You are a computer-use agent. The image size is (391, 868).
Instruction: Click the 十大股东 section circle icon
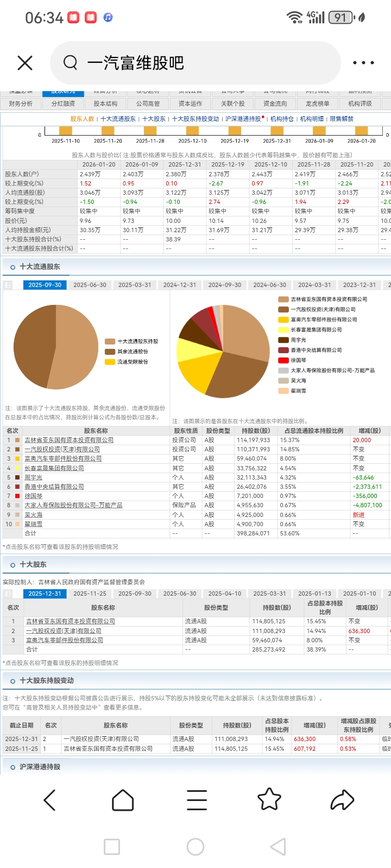(12, 565)
